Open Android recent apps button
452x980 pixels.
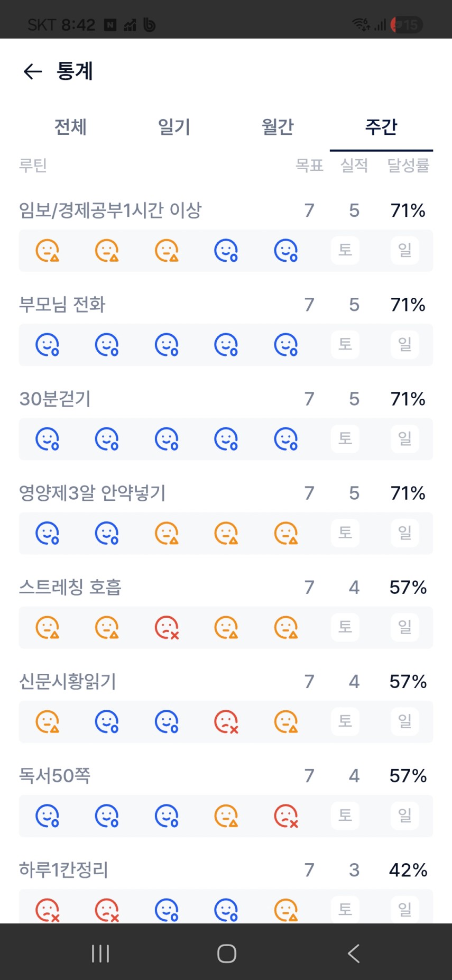(x=100, y=953)
